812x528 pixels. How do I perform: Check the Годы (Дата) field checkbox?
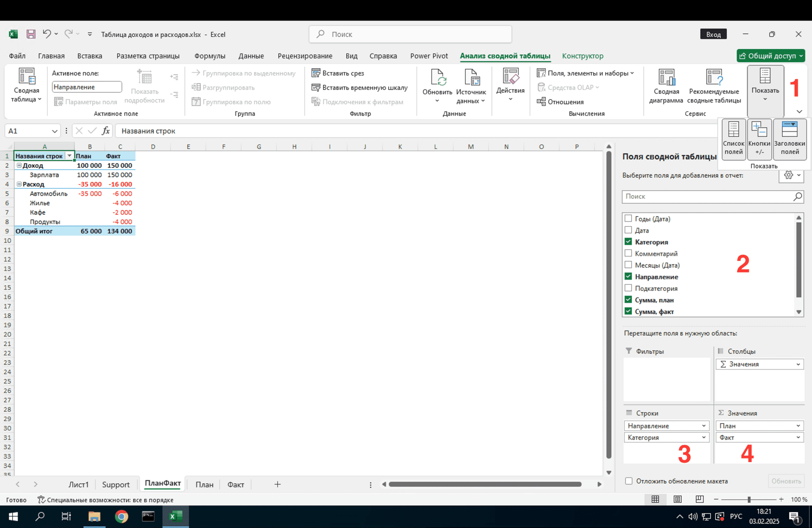pos(628,218)
